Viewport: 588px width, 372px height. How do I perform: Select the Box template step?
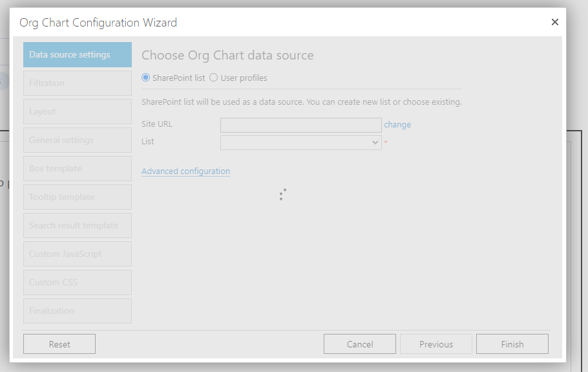[x=78, y=169]
